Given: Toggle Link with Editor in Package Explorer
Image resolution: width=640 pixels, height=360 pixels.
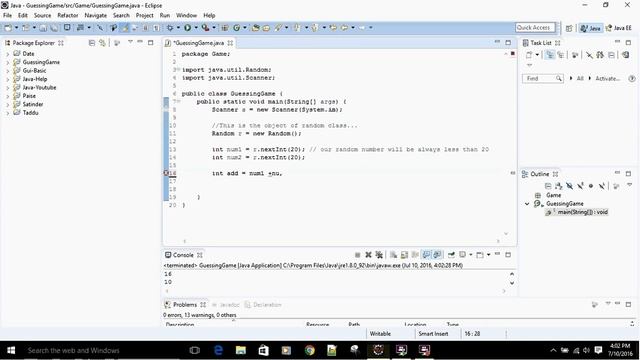Looking at the screenshot, I should click(102, 43).
